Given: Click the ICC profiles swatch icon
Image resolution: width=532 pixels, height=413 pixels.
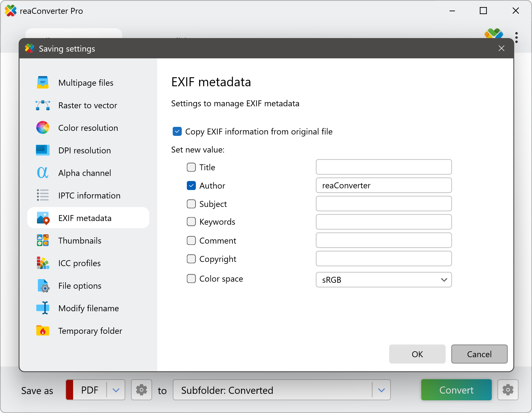Looking at the screenshot, I should [43, 263].
